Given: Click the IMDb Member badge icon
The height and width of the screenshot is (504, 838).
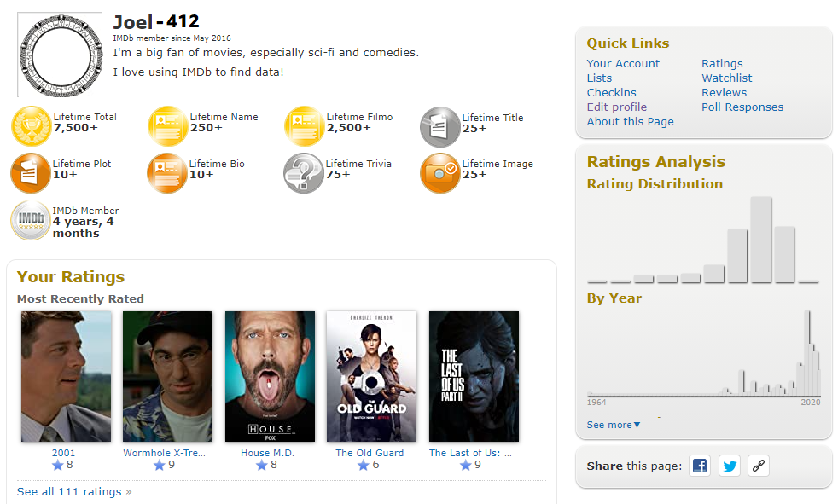Looking at the screenshot, I should [31, 221].
